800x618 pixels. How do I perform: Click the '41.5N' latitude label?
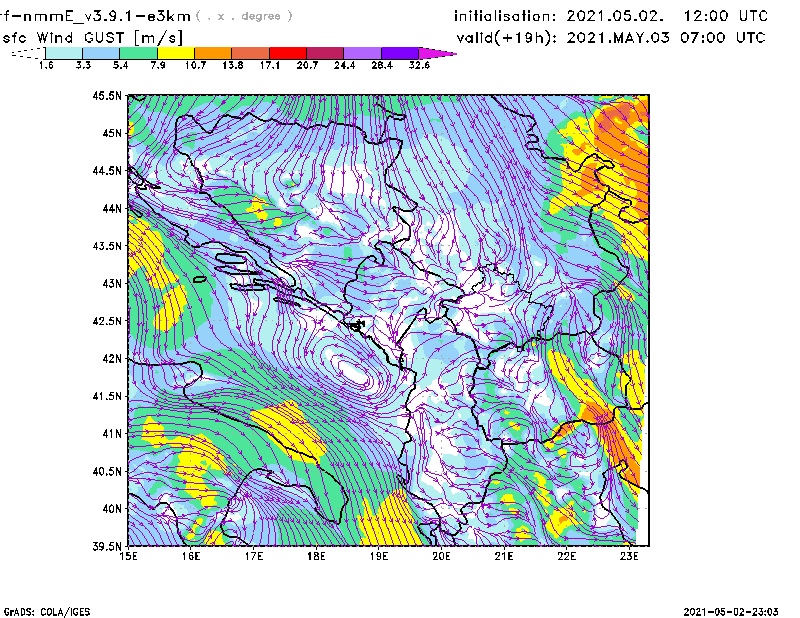coord(107,396)
